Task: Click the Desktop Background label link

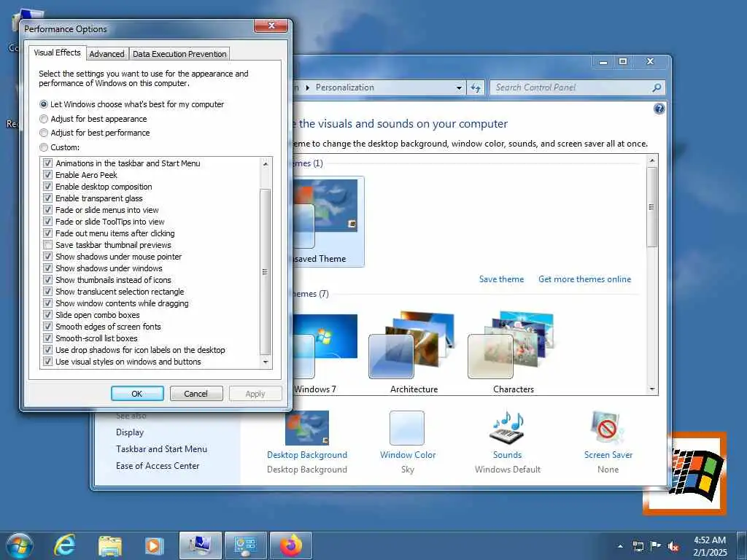Action: pos(307,455)
